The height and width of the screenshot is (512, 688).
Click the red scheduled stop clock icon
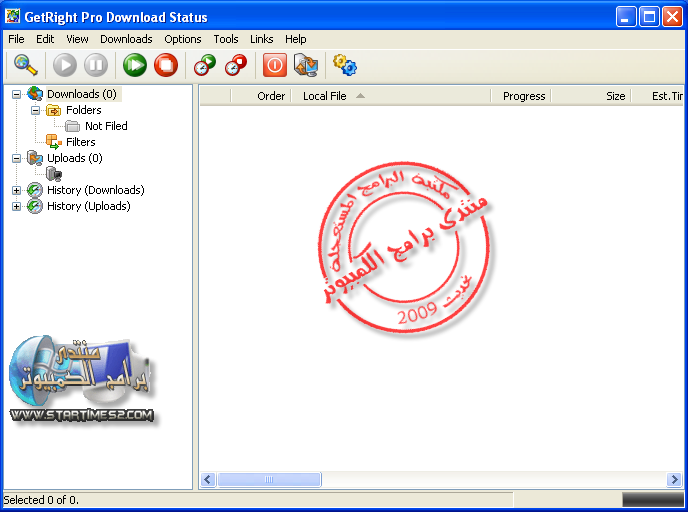[236, 65]
